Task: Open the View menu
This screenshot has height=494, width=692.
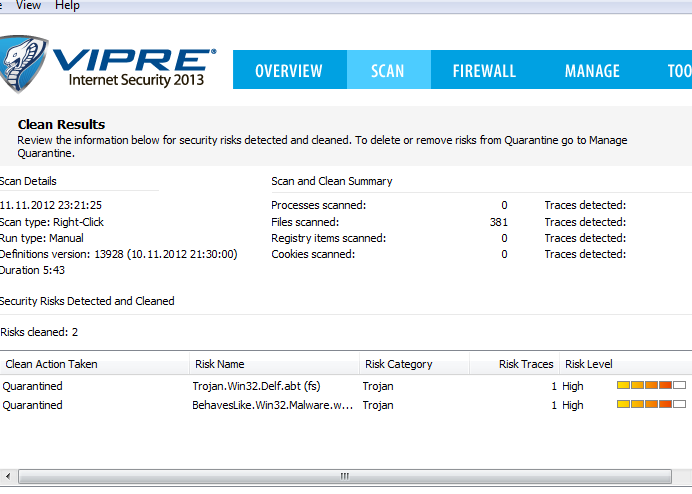Action: [29, 6]
